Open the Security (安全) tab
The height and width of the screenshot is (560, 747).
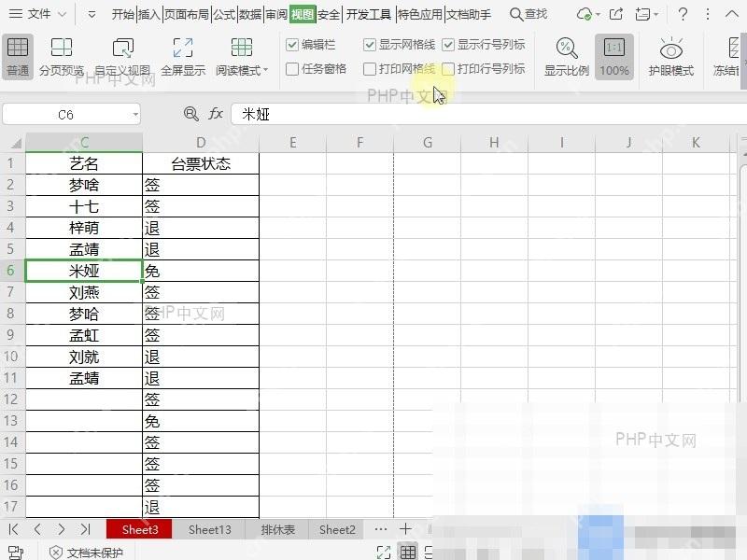(x=329, y=14)
